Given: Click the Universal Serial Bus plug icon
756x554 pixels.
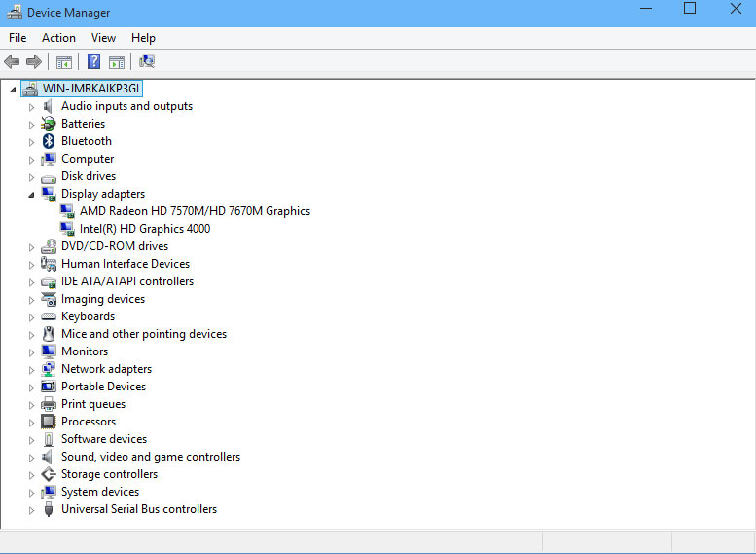Looking at the screenshot, I should [x=49, y=509].
